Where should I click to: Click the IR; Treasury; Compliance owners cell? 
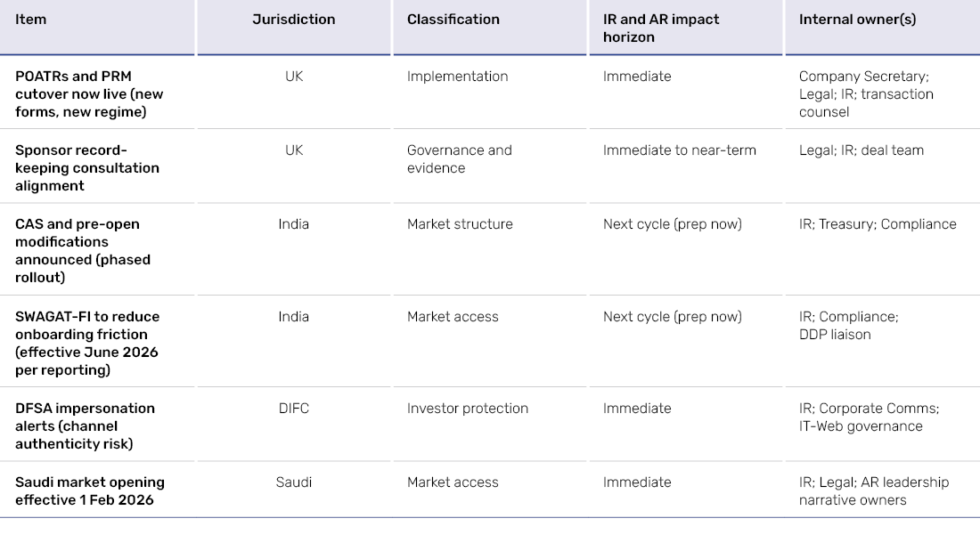pyautogui.click(x=877, y=224)
